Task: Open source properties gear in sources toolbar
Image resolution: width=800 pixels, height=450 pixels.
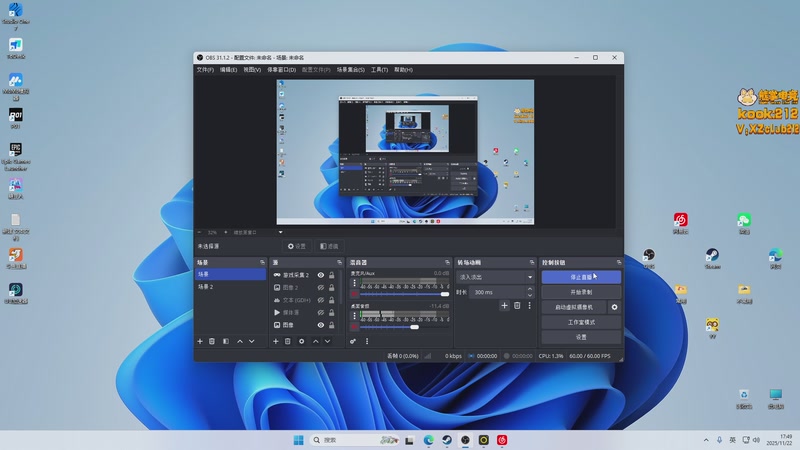Action: [301, 341]
